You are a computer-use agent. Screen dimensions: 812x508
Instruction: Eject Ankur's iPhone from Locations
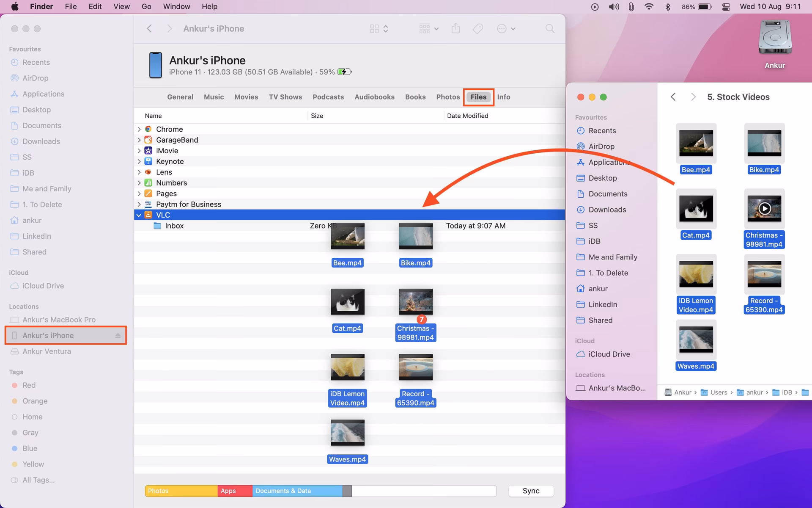(118, 335)
